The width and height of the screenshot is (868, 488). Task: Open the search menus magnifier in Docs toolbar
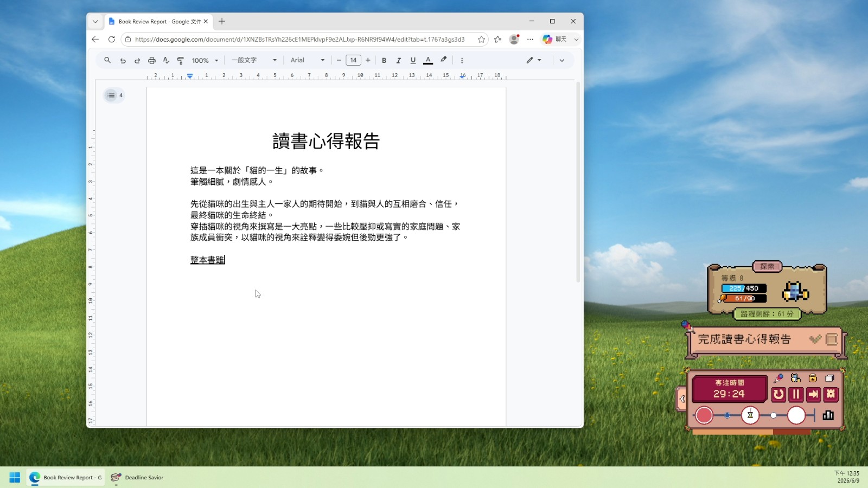(x=107, y=60)
